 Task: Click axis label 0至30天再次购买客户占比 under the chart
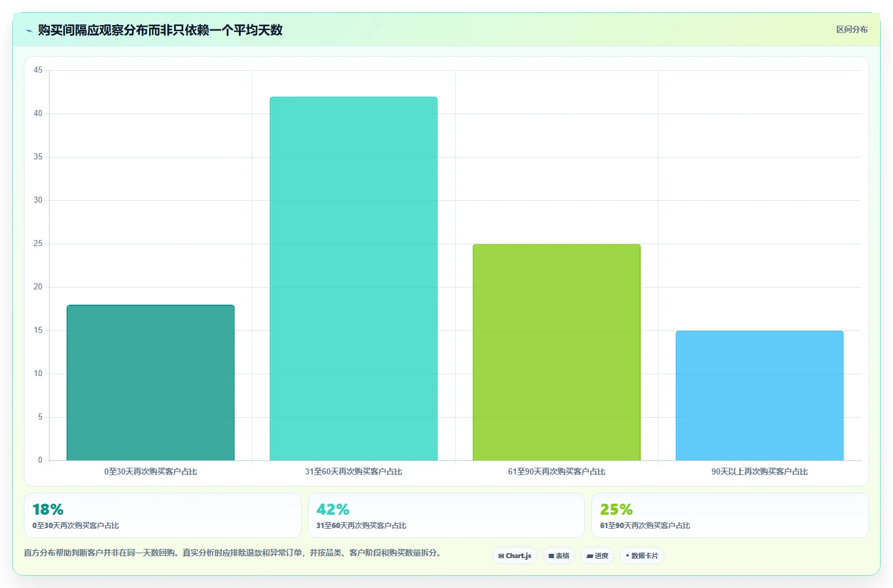(x=151, y=471)
